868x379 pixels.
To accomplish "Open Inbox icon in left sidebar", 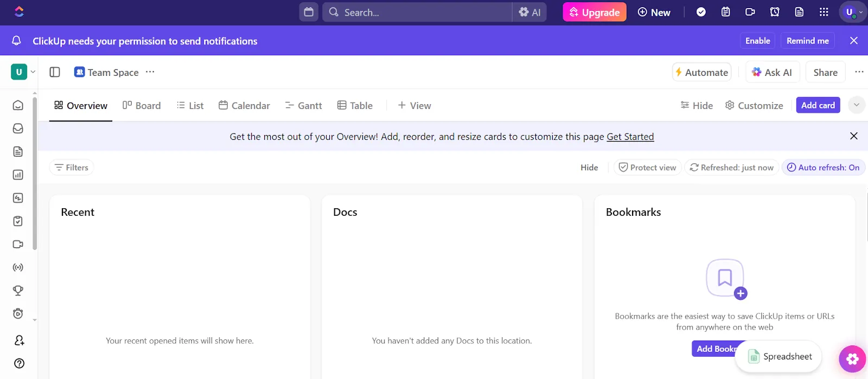I will tap(18, 129).
